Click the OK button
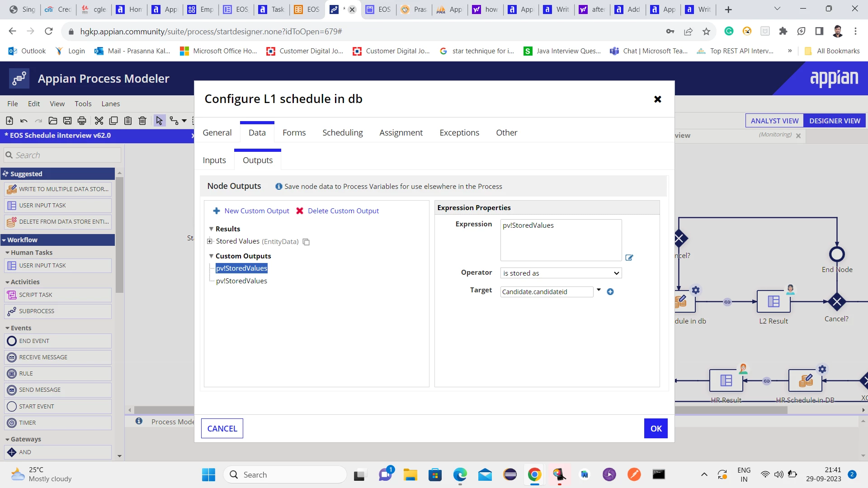 point(656,428)
